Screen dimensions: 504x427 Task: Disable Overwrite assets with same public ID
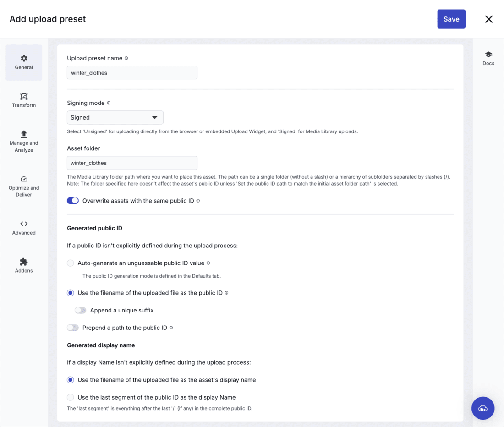73,201
